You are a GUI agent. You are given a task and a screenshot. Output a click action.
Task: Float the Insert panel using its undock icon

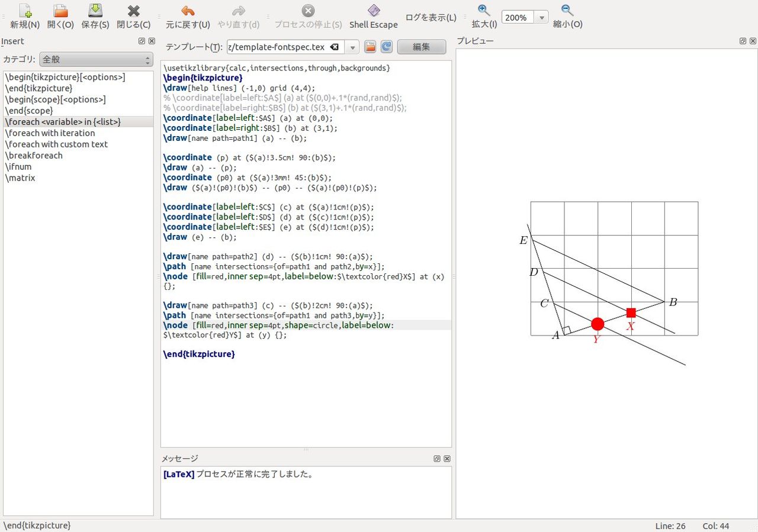click(142, 41)
